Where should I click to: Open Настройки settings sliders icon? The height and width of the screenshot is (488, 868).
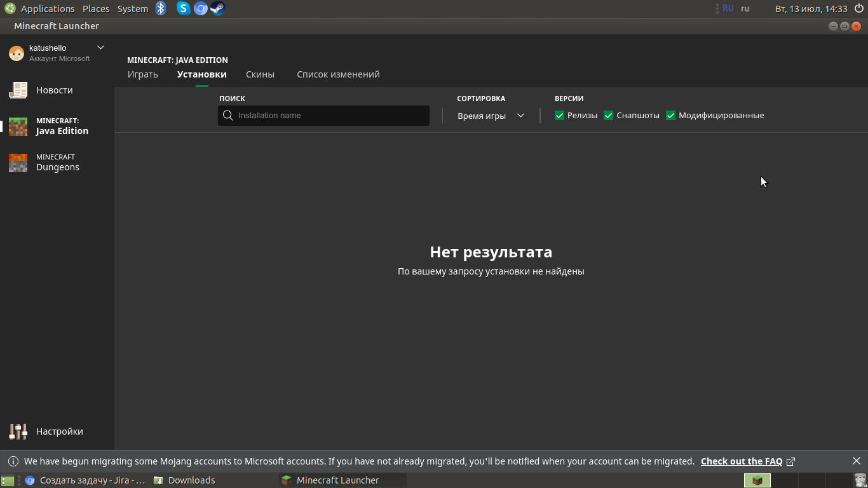click(18, 431)
